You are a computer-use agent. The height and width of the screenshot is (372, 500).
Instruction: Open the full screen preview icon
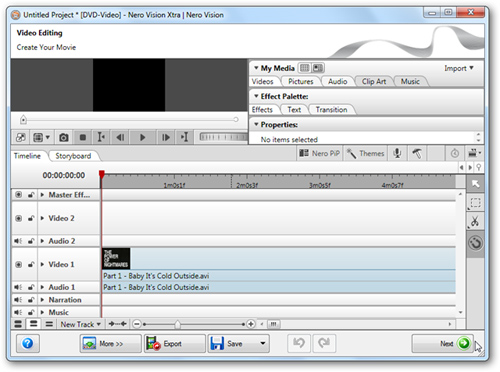point(21,137)
